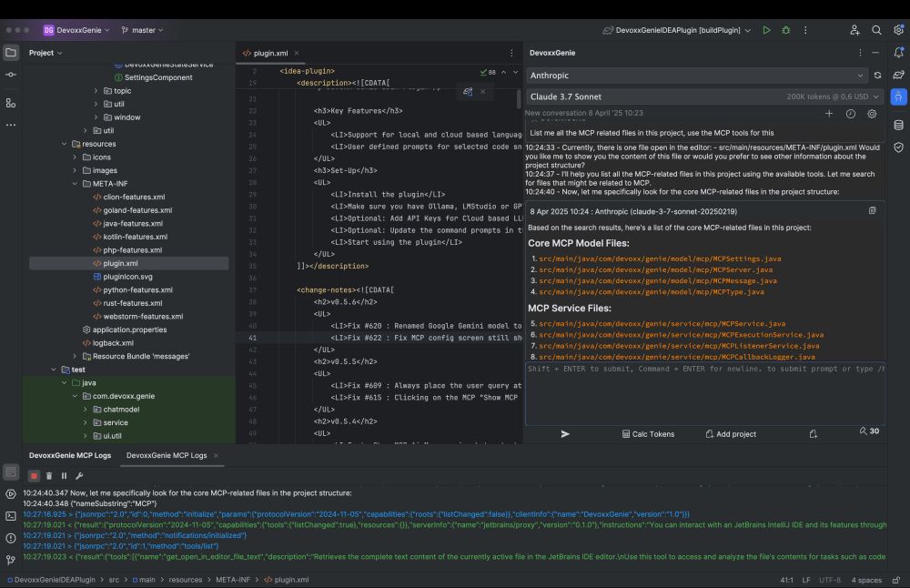This screenshot has height=588, width=910.
Task: Open Search Everywhere magnifier icon
Action: tap(876, 30)
